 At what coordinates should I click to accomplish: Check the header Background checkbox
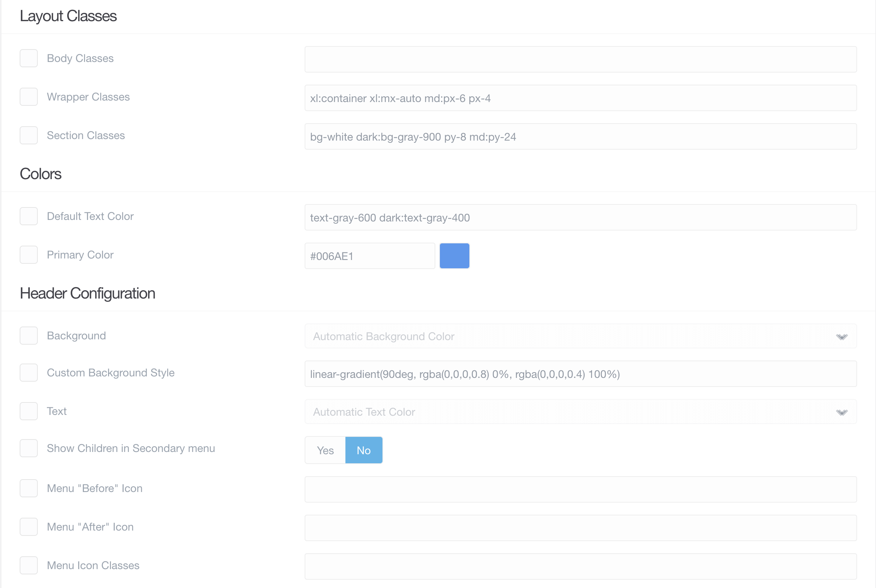(x=29, y=336)
